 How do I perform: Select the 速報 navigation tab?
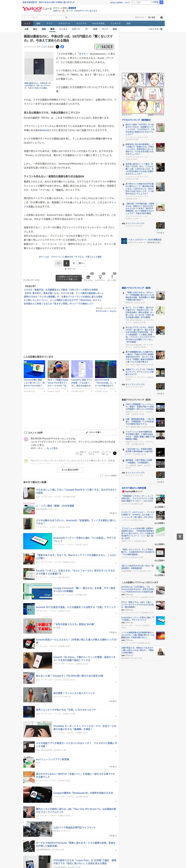coord(38,24)
